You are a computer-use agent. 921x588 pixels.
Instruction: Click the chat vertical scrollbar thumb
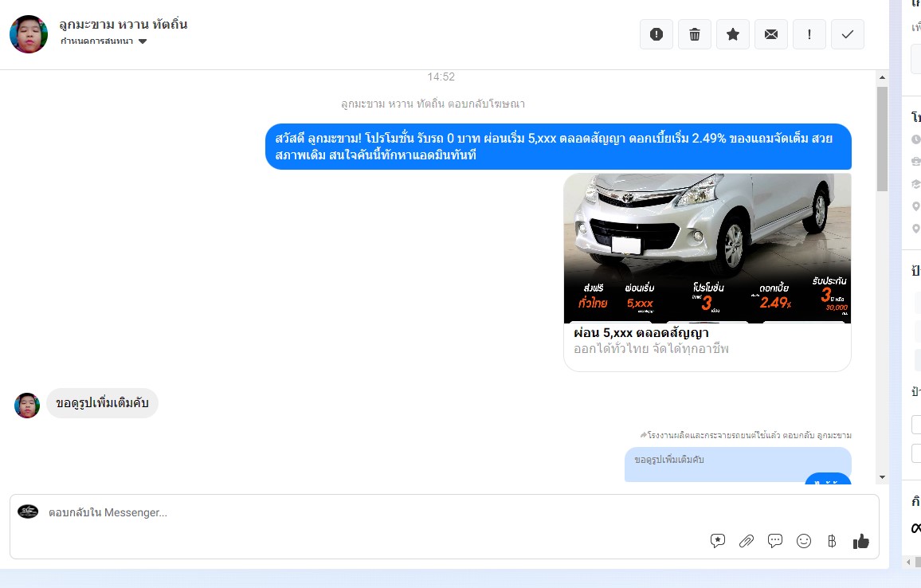(882, 139)
